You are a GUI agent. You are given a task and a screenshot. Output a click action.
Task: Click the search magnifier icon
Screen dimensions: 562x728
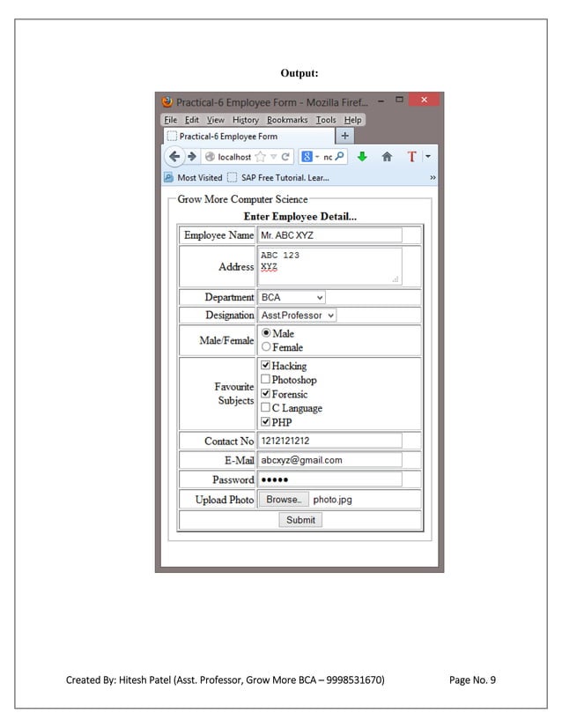point(339,157)
